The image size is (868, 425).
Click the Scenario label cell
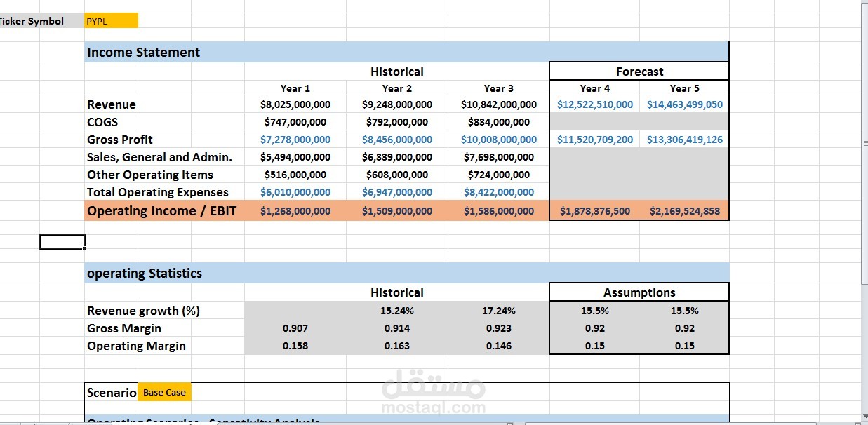pos(112,392)
